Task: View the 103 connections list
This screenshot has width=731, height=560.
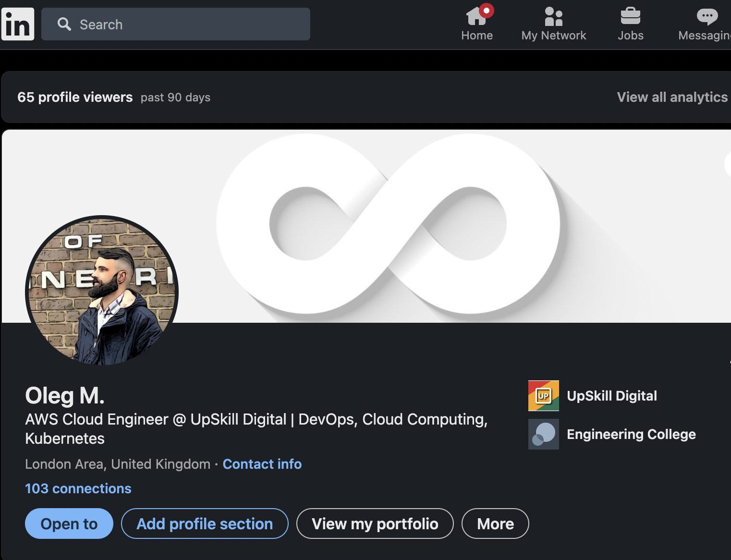Action: click(x=78, y=488)
